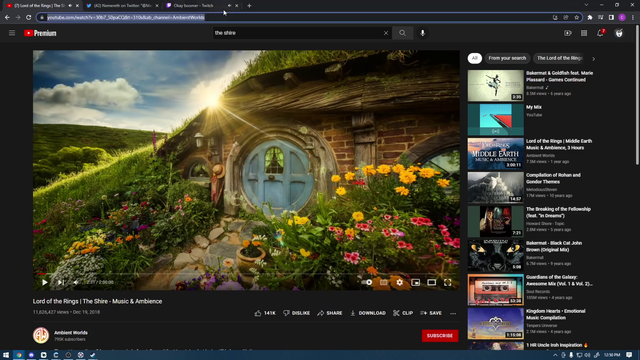The width and height of the screenshot is (640, 360).
Task: Save video to a playlist
Action: click(x=431, y=313)
